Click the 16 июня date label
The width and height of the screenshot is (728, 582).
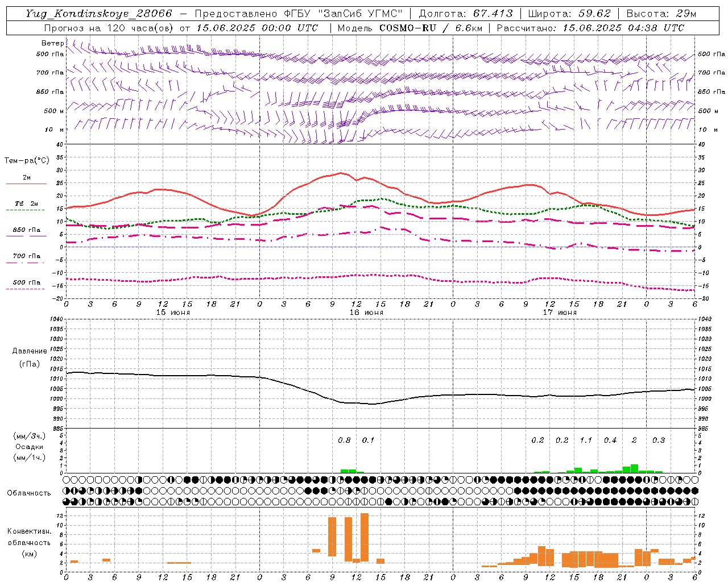click(366, 312)
